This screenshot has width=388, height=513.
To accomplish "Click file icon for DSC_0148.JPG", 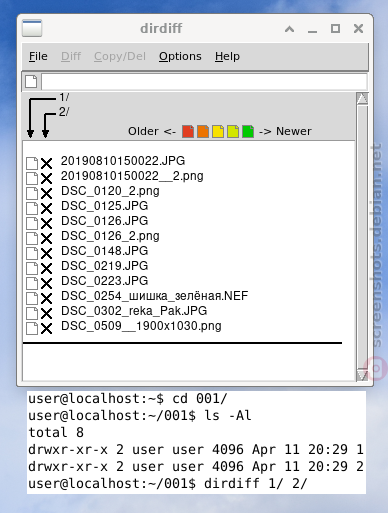I will coord(32,253).
